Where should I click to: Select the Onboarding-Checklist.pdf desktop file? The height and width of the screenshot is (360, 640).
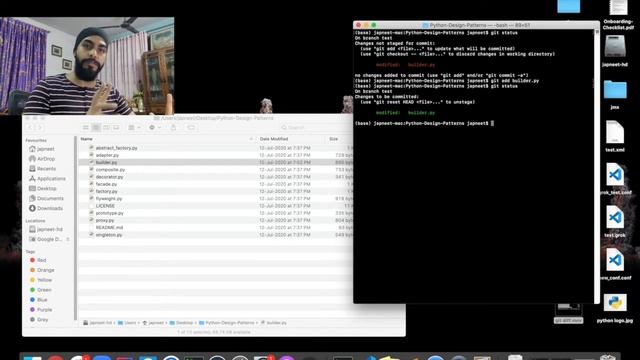click(x=618, y=15)
